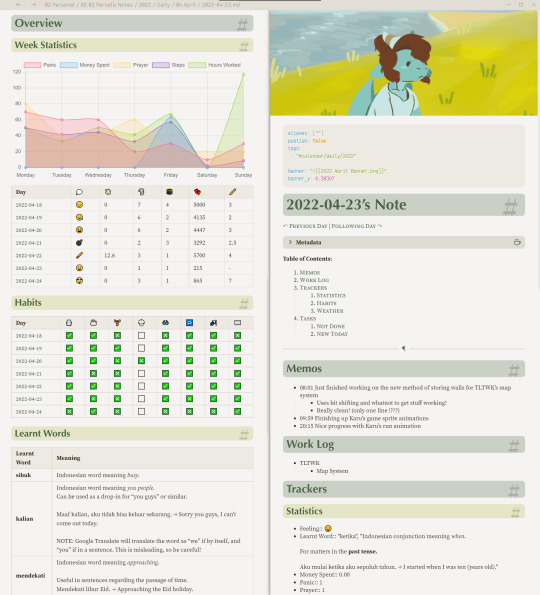Click the hash icon on Habits heading

tap(244, 304)
